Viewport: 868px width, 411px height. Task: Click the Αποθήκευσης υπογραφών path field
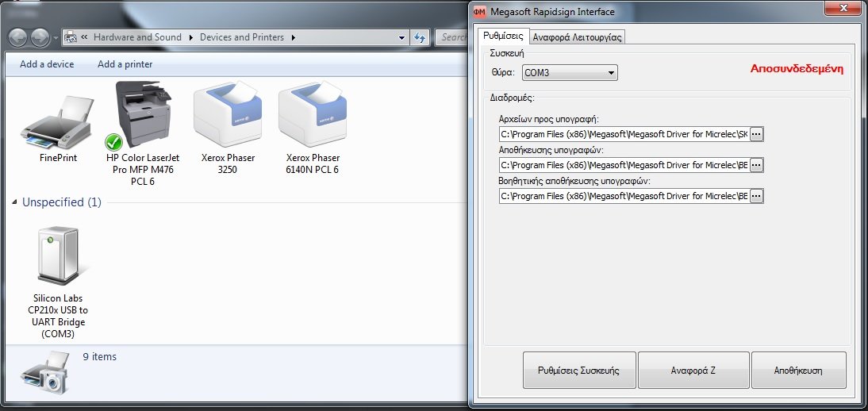(x=624, y=164)
